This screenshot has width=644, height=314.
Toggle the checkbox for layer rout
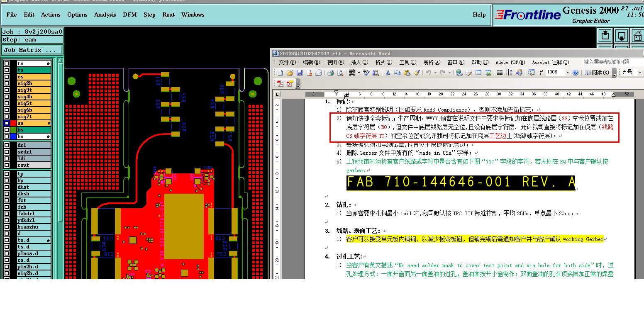click(x=7, y=165)
